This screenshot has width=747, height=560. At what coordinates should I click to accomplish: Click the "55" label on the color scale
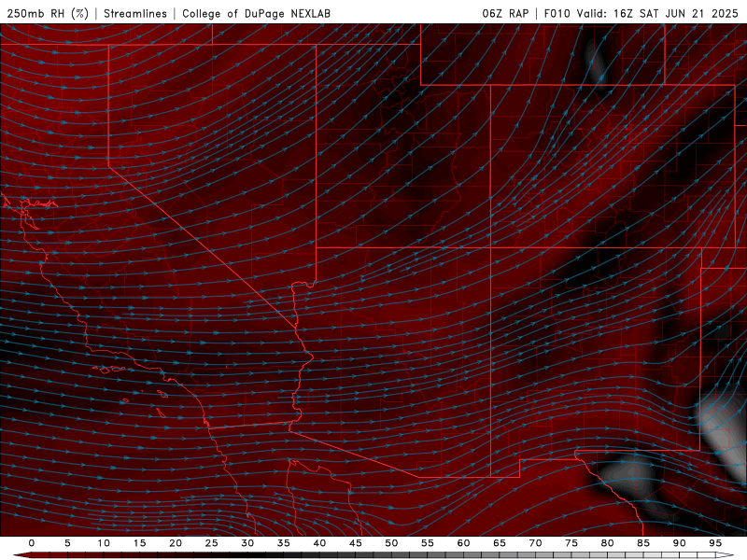428,543
